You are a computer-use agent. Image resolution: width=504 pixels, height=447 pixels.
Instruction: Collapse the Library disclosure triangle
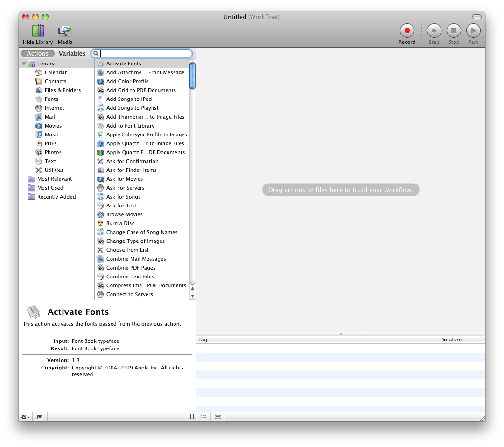pyautogui.click(x=24, y=64)
